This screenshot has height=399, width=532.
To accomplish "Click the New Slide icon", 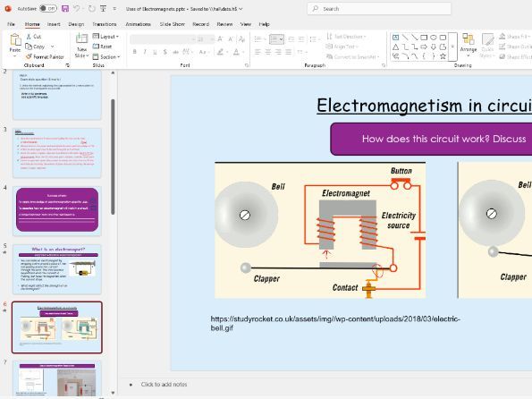I will [x=81, y=38].
